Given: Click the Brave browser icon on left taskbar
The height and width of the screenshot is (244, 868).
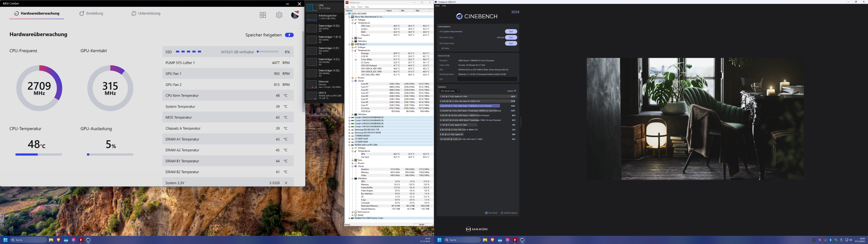Looking at the screenshot, I should point(58,240).
